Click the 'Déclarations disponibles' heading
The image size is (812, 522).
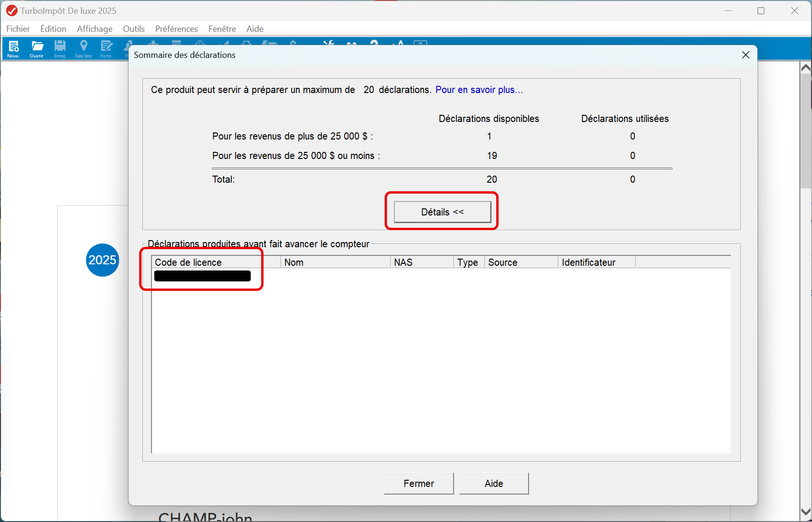489,119
